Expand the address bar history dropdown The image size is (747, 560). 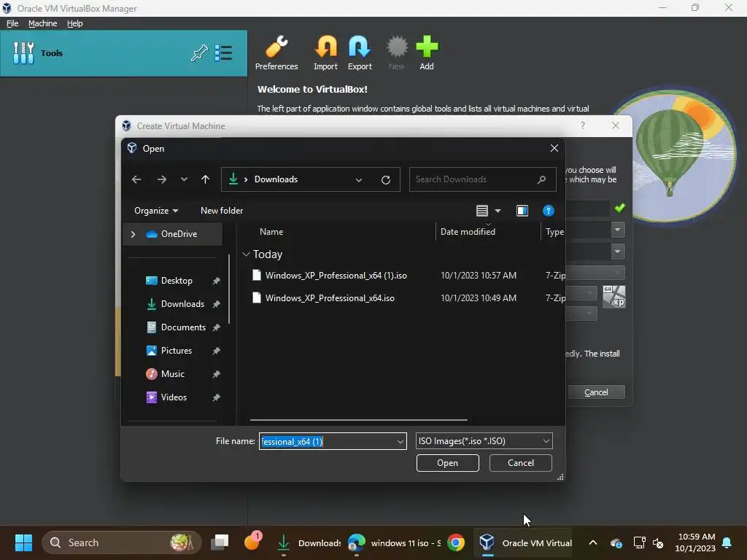point(359,179)
